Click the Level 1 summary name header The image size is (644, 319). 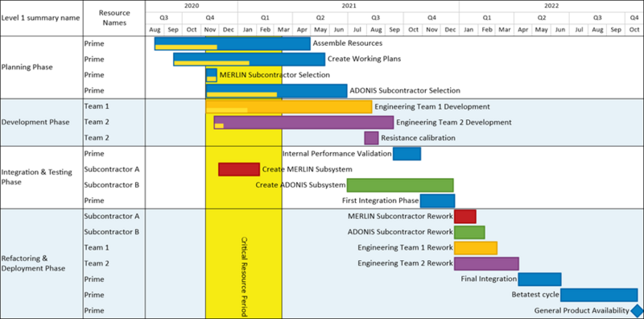(41, 18)
